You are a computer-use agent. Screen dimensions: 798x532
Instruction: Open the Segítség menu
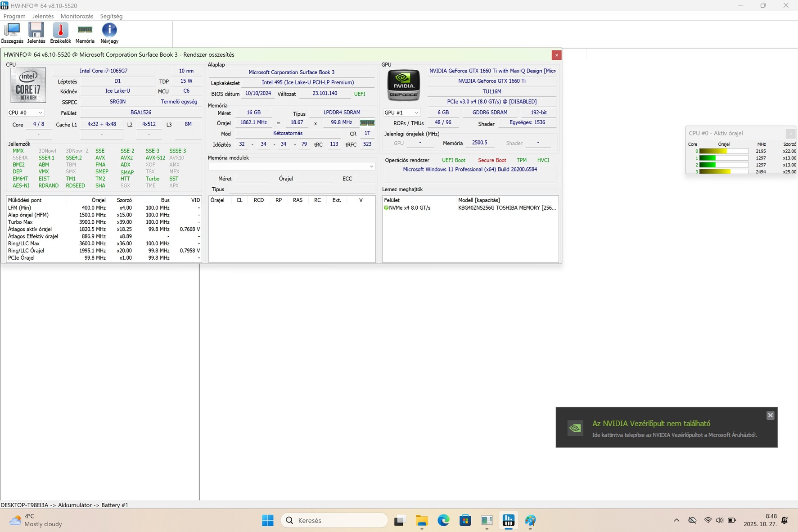click(x=111, y=16)
